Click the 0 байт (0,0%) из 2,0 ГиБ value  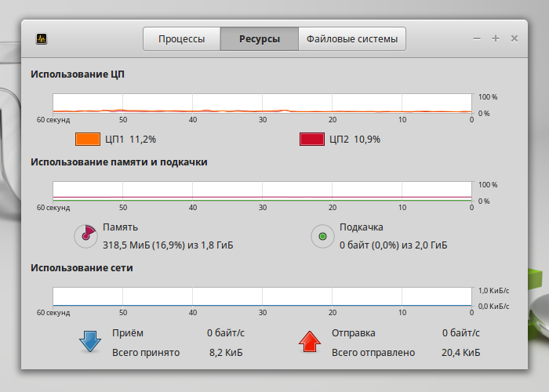click(x=393, y=245)
